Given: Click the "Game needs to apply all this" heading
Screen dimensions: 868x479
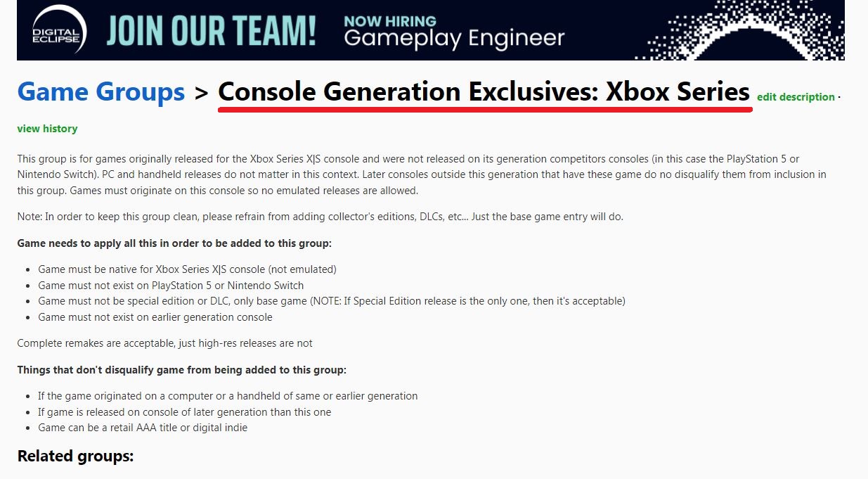Looking at the screenshot, I should click(174, 243).
